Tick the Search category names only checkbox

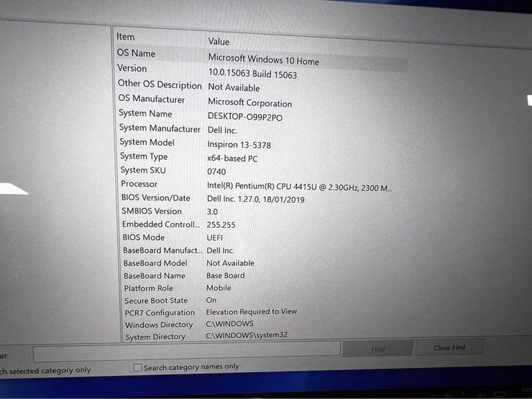pyautogui.click(x=137, y=367)
